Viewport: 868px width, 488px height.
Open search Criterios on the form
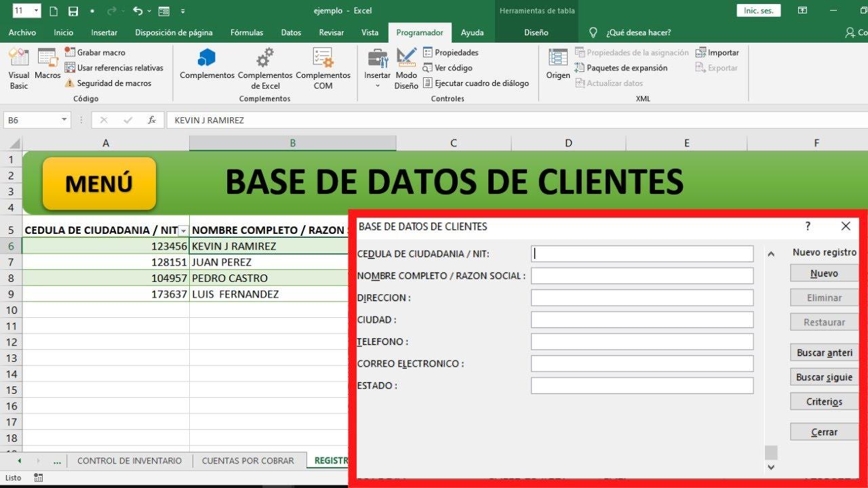pyautogui.click(x=823, y=401)
